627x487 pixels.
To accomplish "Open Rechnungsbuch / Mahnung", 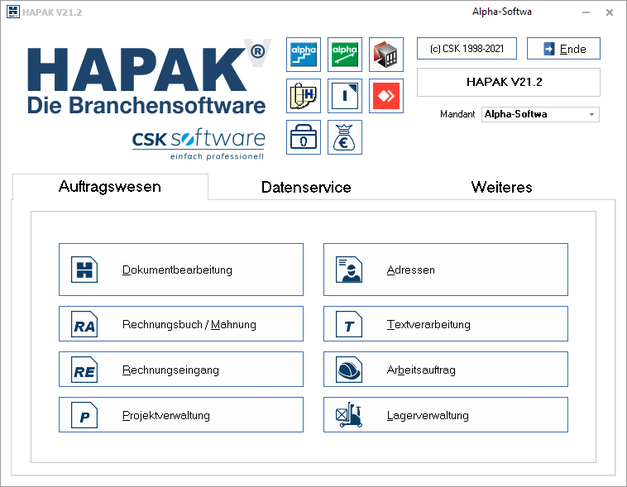I will click(181, 324).
